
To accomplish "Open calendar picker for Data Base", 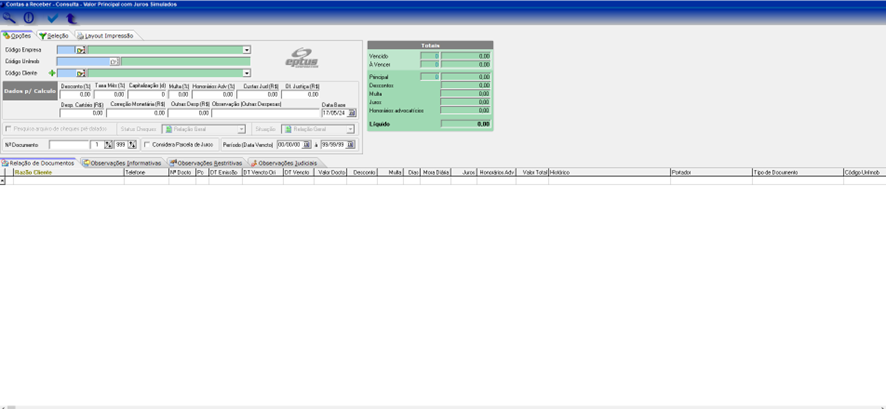I will point(352,113).
